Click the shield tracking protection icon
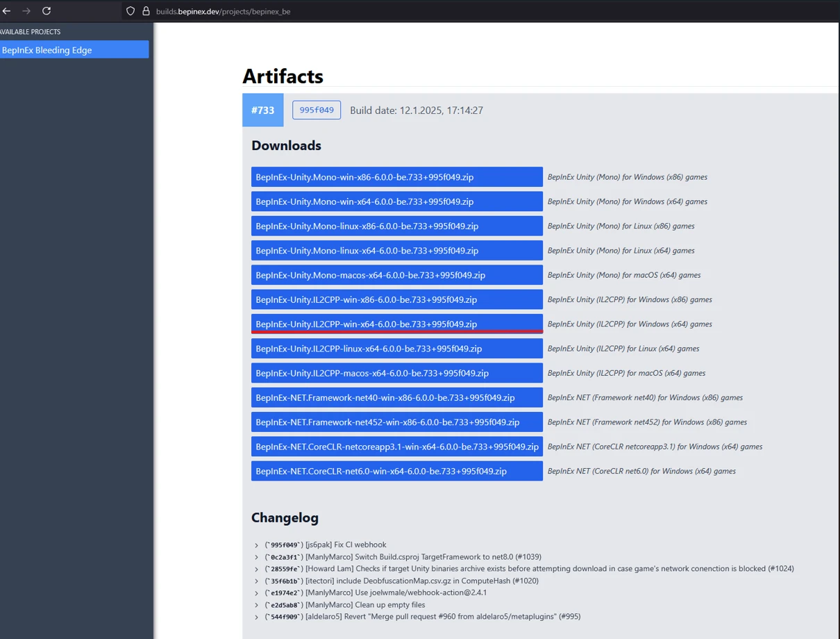The width and height of the screenshot is (840, 639). point(131,11)
